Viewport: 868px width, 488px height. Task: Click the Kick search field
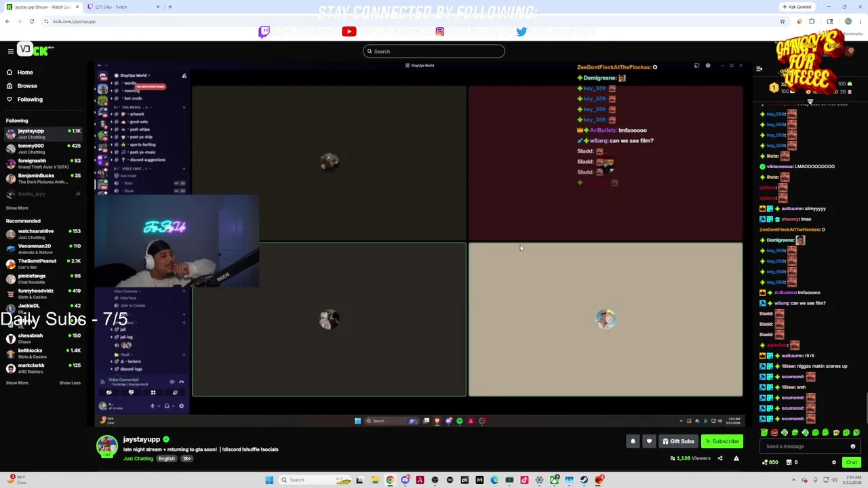pyautogui.click(x=434, y=51)
